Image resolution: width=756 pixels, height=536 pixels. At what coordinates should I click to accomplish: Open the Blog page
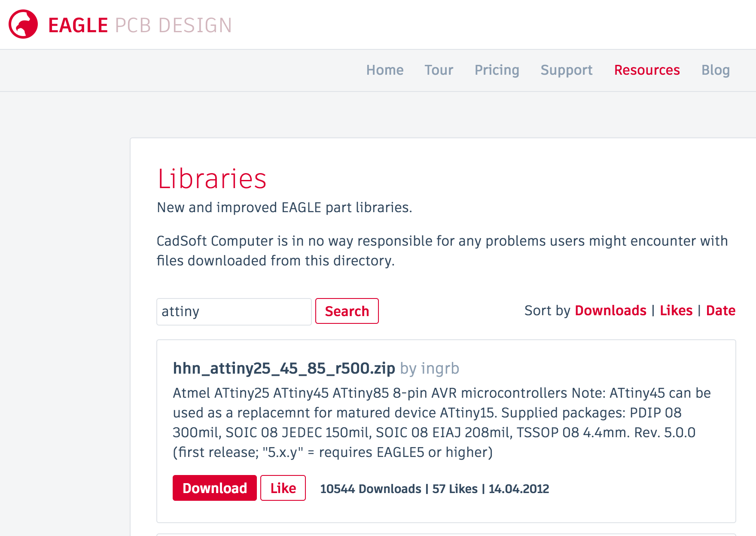(715, 70)
